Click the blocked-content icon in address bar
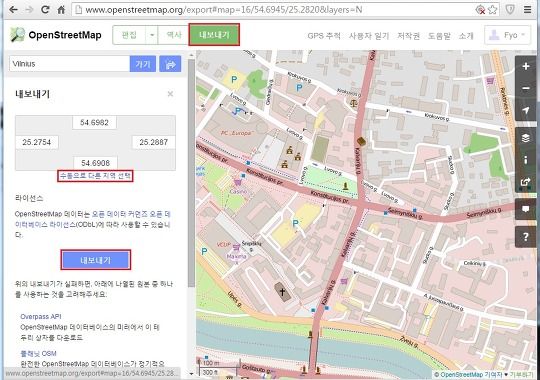 [480, 10]
